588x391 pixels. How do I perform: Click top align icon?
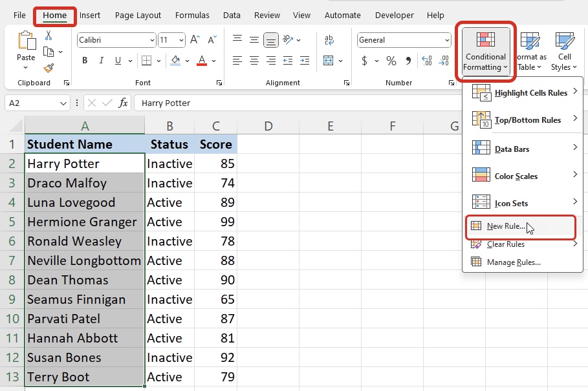tap(237, 39)
